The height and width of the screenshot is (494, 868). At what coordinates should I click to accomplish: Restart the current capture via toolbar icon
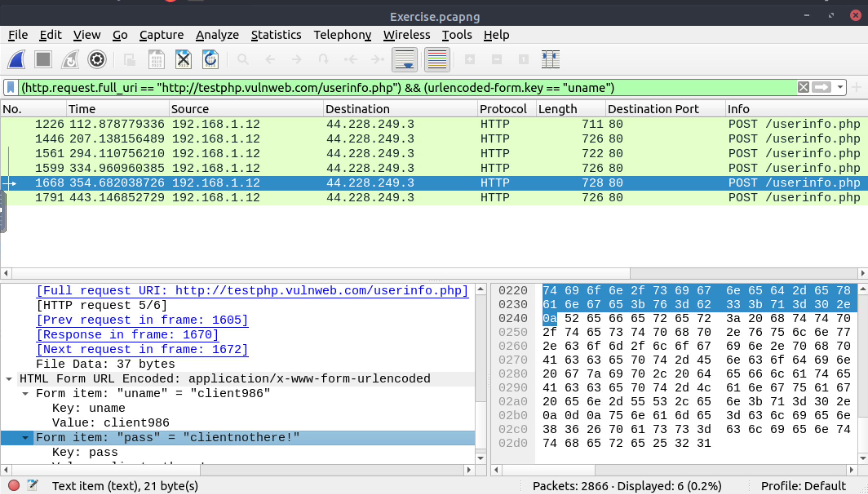pyautogui.click(x=70, y=60)
